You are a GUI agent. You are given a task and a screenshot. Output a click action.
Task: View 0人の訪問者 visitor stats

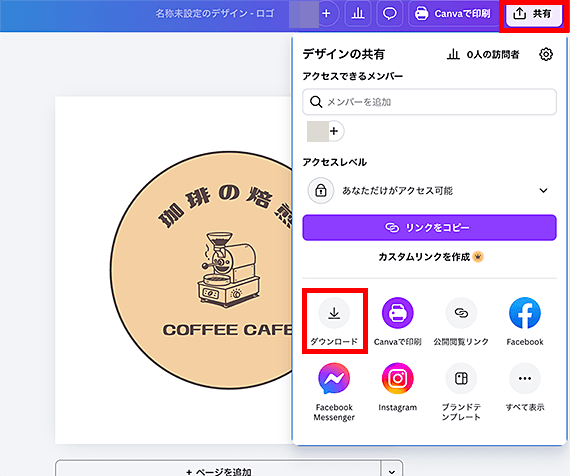pyautogui.click(x=483, y=55)
